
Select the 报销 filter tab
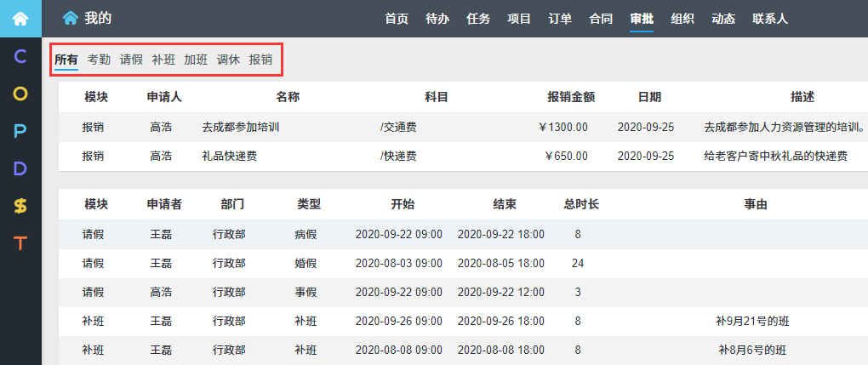pyautogui.click(x=260, y=60)
